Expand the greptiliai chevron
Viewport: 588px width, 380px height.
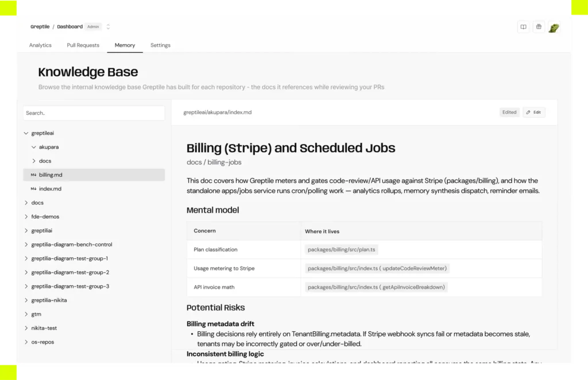(x=26, y=231)
